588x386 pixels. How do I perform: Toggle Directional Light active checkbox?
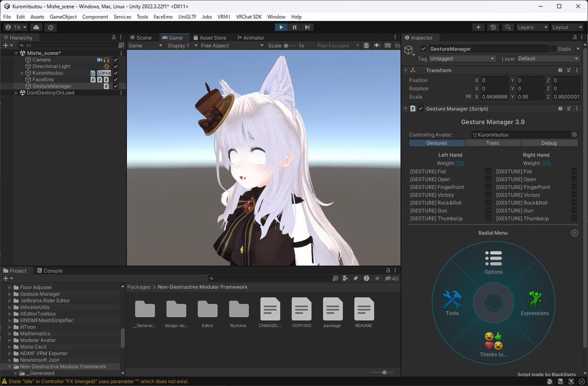click(x=116, y=66)
